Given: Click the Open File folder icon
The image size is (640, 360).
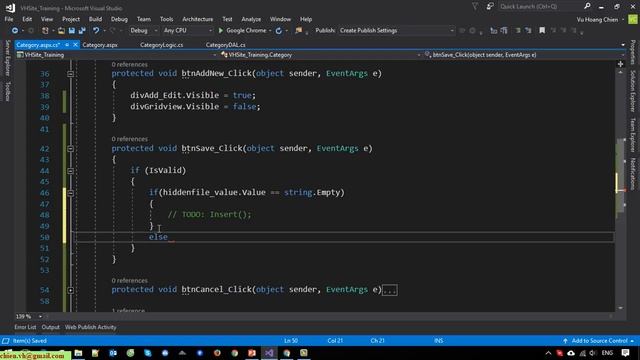Looking at the screenshot, I should click(61, 31).
